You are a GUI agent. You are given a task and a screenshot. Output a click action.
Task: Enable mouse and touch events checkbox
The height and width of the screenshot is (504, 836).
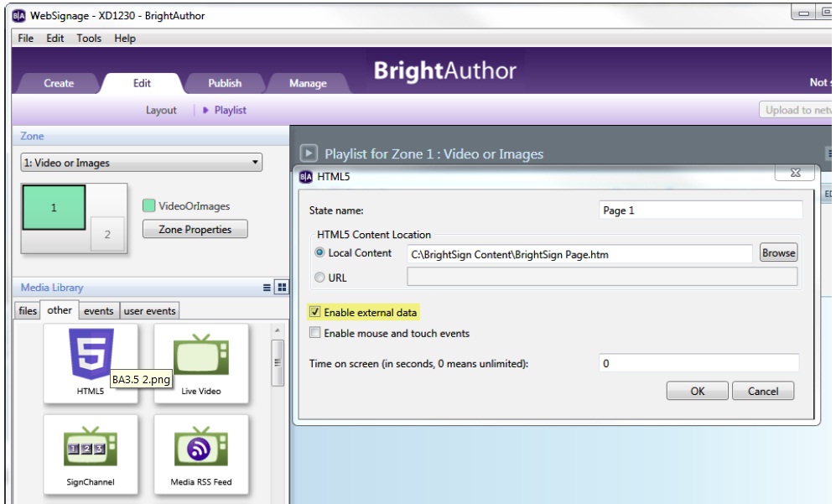[x=315, y=333]
